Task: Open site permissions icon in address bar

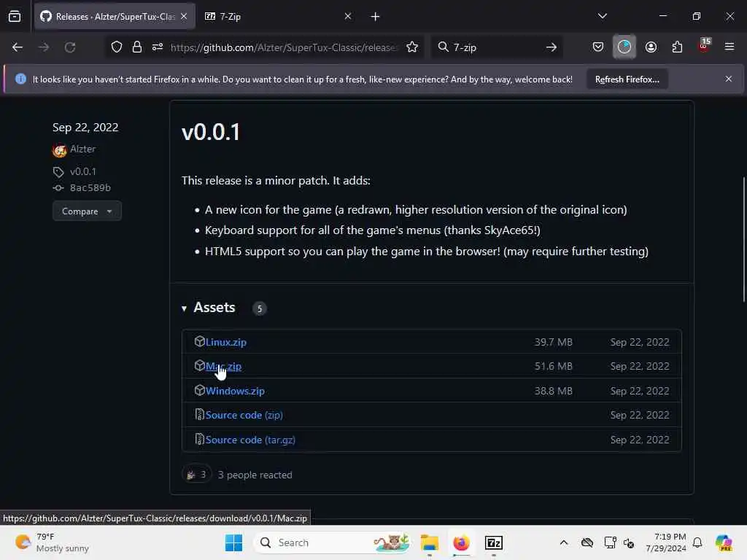Action: coord(158,47)
